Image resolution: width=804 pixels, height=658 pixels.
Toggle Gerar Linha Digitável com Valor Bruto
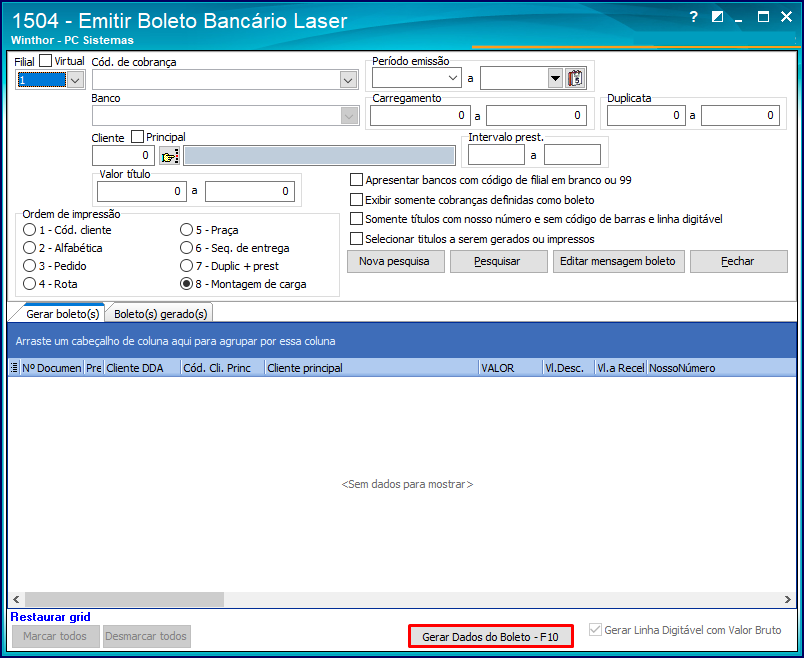click(595, 630)
